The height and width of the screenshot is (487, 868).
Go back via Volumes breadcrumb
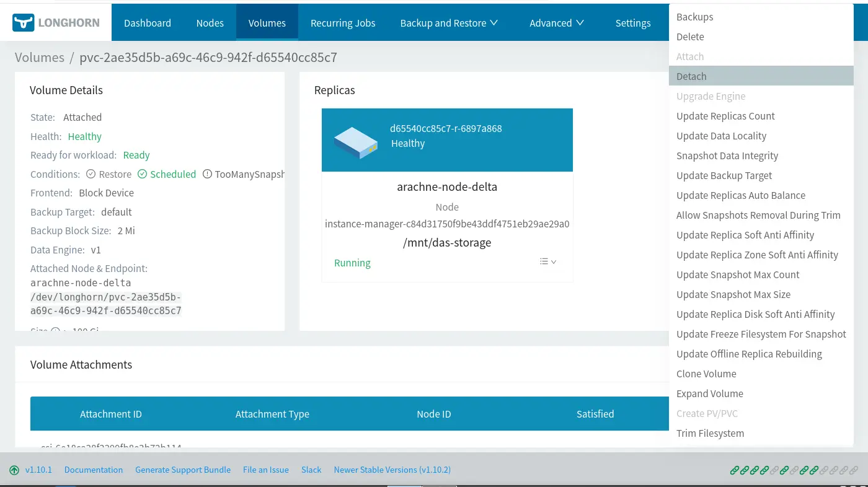pyautogui.click(x=40, y=58)
